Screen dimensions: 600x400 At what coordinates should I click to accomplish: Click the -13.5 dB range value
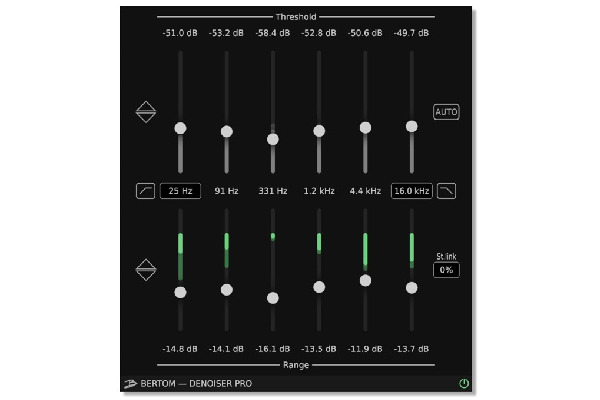[x=319, y=349]
